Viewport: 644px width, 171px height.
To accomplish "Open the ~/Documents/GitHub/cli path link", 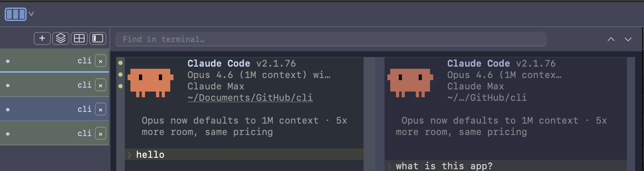I will point(250,98).
